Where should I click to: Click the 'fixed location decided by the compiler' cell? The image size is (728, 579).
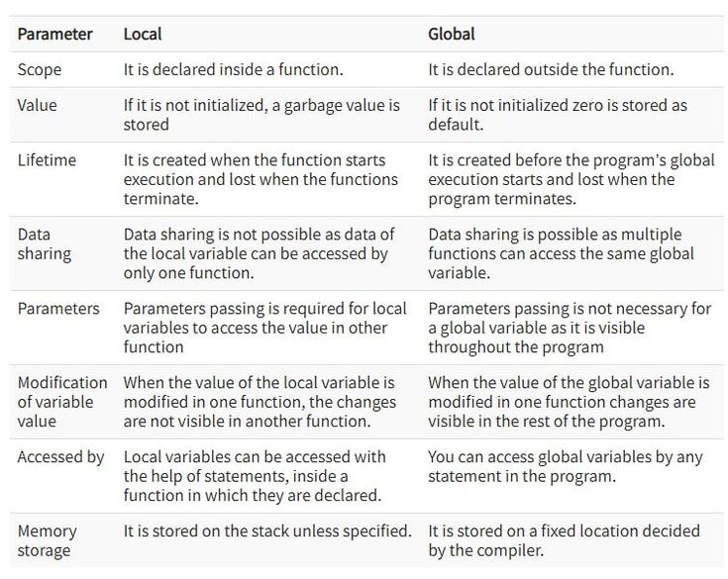tap(563, 541)
